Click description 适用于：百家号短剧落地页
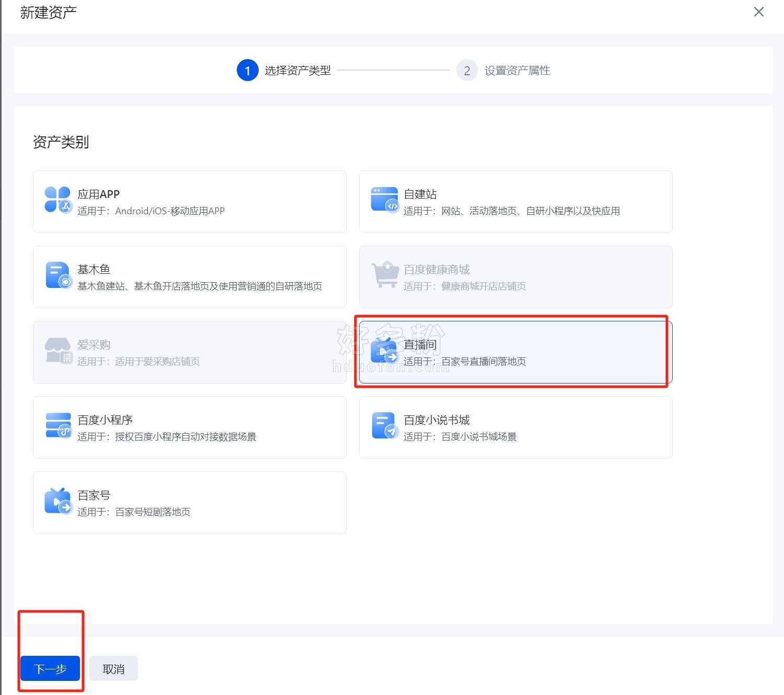 point(134,512)
